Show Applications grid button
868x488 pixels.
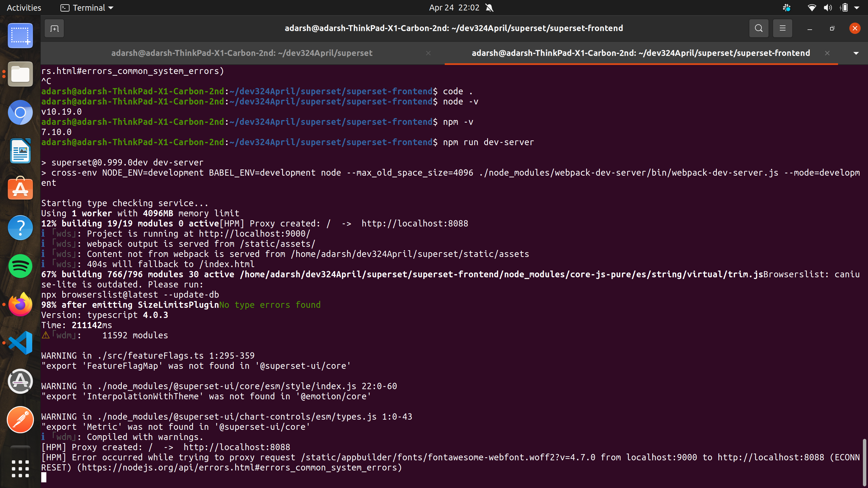pyautogui.click(x=20, y=469)
